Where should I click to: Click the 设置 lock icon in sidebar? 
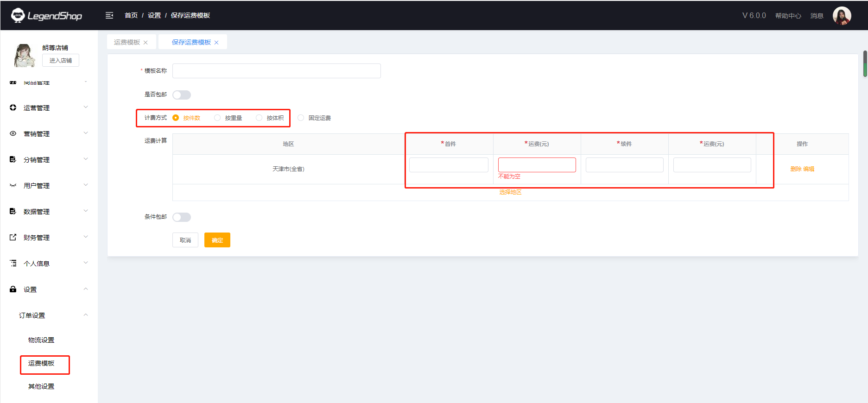coord(13,289)
